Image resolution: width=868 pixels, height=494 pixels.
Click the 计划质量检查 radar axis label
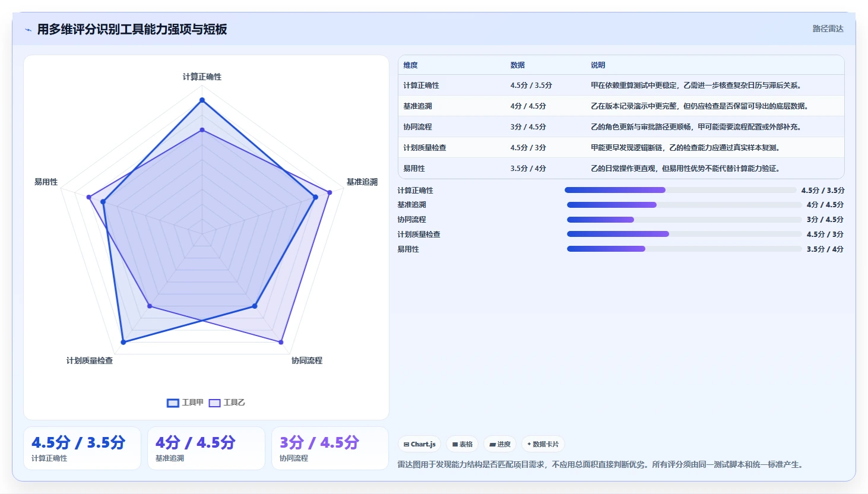[x=90, y=360]
